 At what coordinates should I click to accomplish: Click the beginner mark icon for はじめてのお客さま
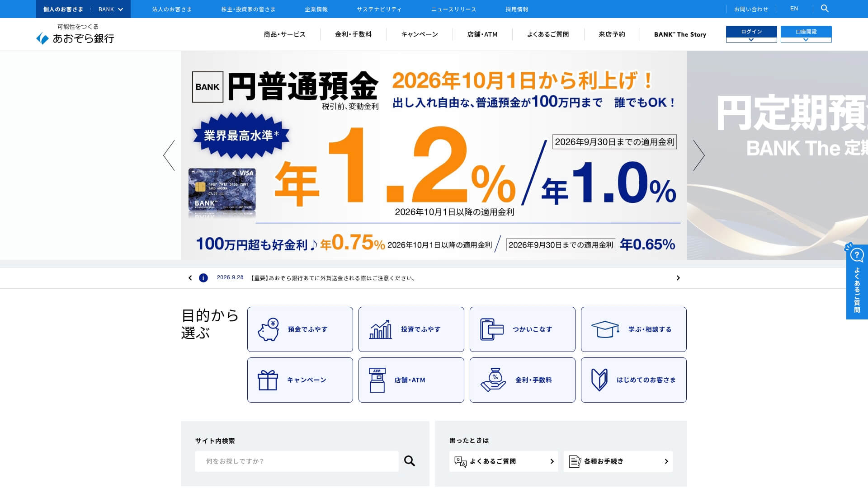pyautogui.click(x=599, y=380)
